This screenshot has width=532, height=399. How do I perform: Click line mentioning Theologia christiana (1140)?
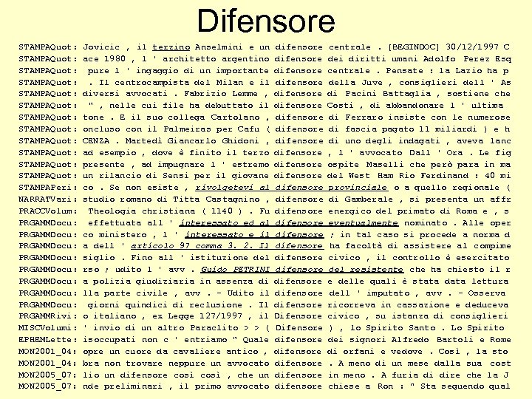[264, 211]
